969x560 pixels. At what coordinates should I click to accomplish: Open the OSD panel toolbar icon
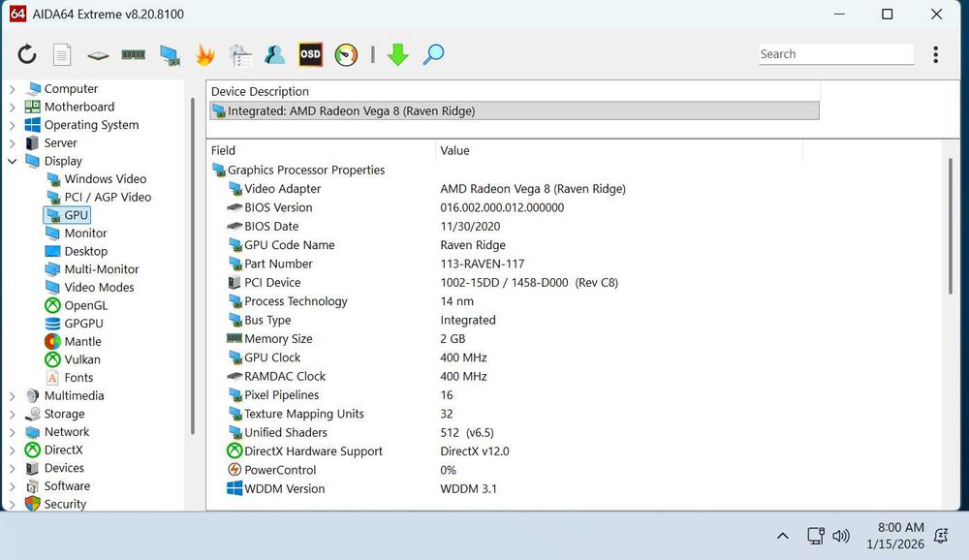[310, 54]
